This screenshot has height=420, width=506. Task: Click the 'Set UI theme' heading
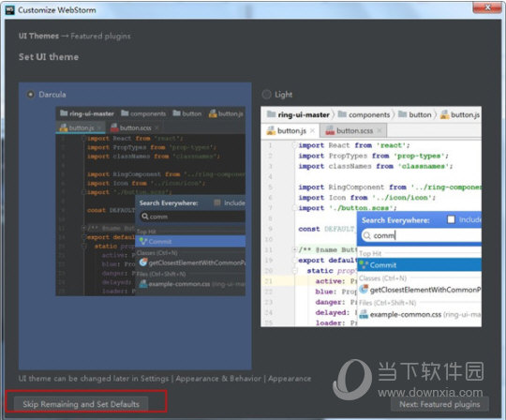point(49,57)
